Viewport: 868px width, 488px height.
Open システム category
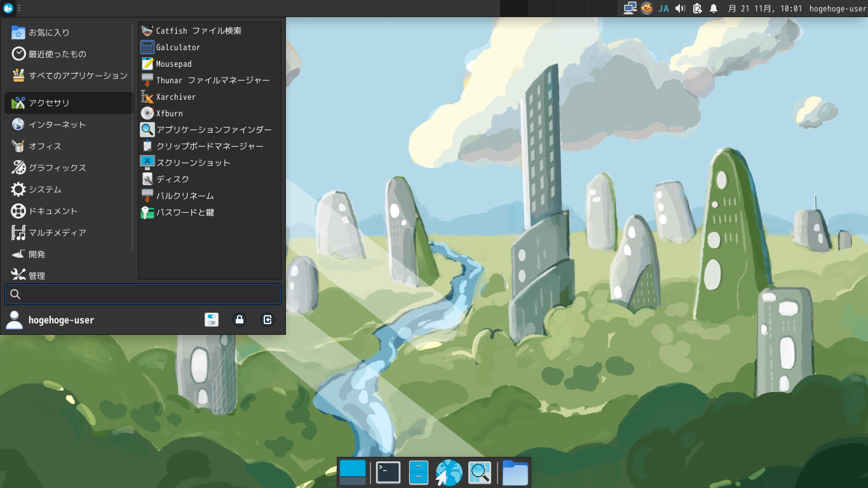tap(68, 189)
